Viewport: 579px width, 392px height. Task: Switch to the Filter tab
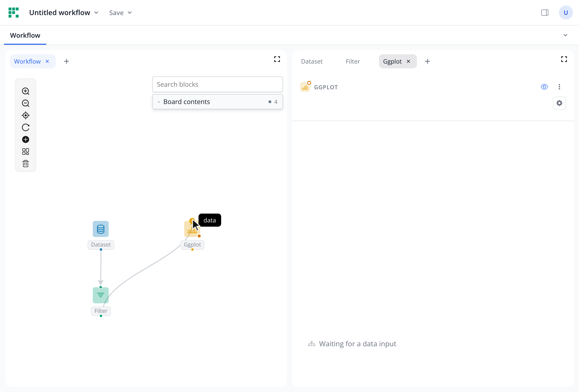(x=353, y=61)
